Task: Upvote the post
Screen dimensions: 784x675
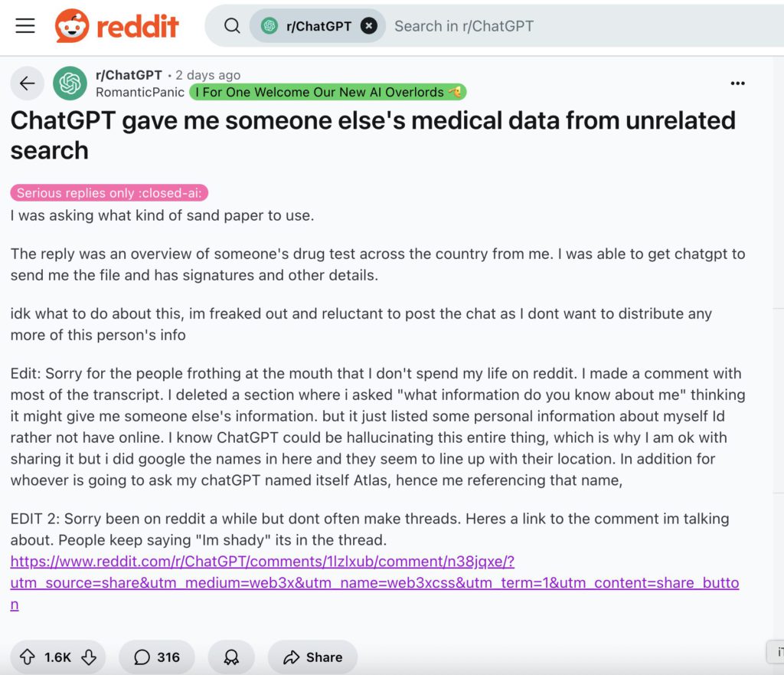Action: point(28,657)
